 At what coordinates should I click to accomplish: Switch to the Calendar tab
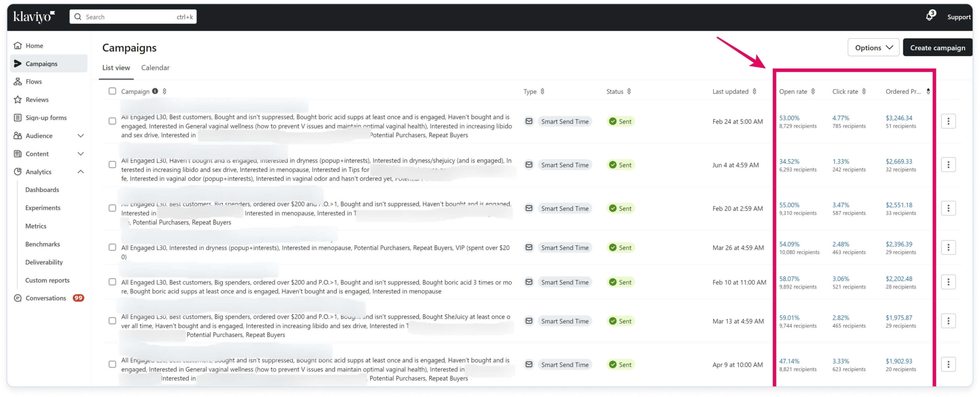coord(155,68)
